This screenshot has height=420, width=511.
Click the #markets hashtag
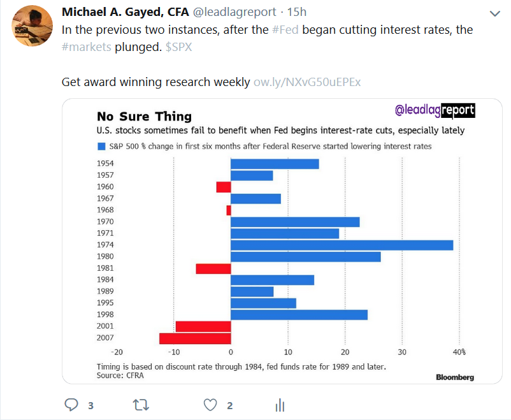click(x=87, y=47)
